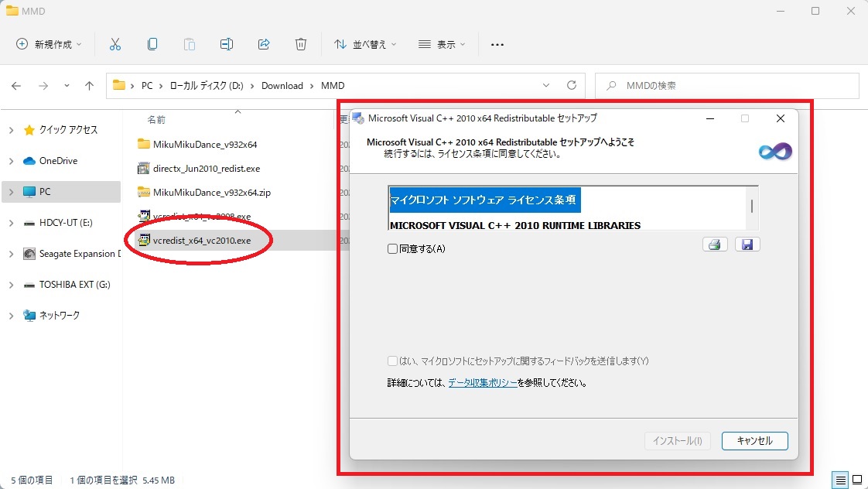Switch to large icons view in status bar
This screenshot has width=868, height=489.
(857, 480)
